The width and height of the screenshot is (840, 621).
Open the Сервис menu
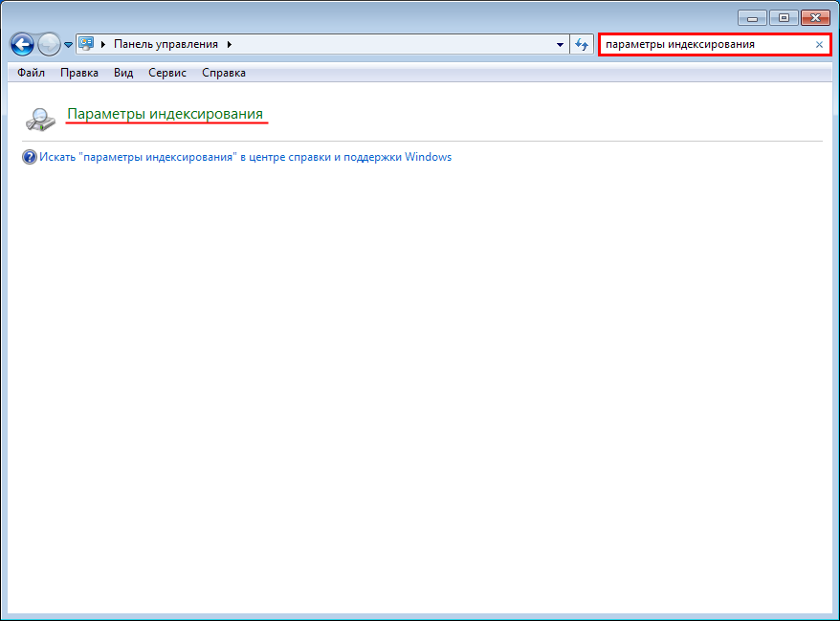point(167,73)
